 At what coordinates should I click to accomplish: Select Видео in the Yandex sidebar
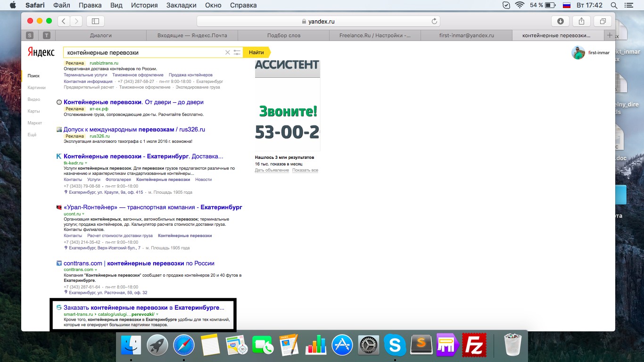click(34, 99)
